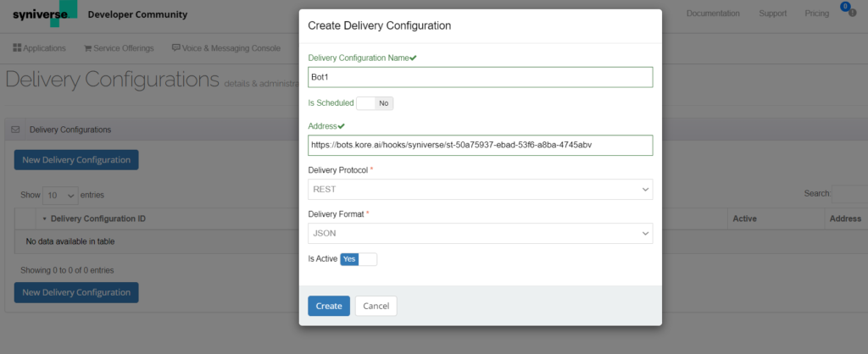The width and height of the screenshot is (868, 354).
Task: Toggle the Is Active switch
Action: pos(358,259)
